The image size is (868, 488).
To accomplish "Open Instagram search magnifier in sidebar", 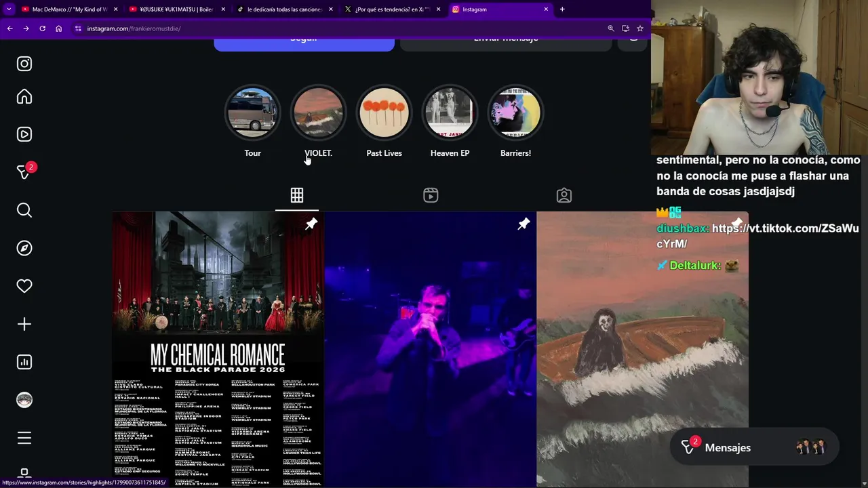I will 24,210.
